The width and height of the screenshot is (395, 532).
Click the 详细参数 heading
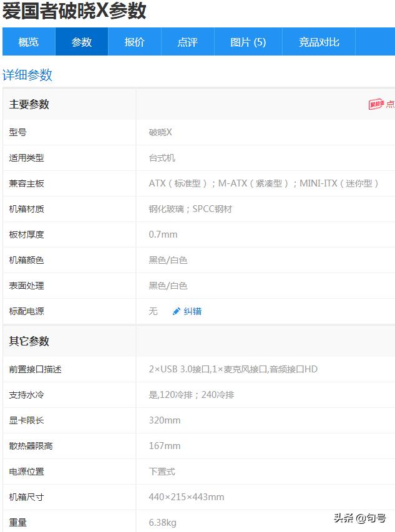(x=27, y=75)
